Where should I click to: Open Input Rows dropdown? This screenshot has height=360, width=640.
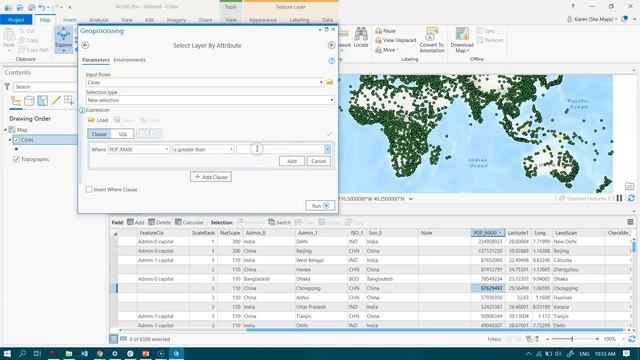pyautogui.click(x=321, y=82)
